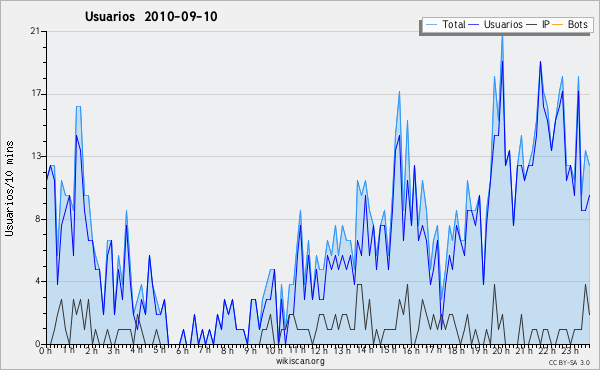
Task: Click the dark blue Usuarios legend line
Action: click(474, 25)
